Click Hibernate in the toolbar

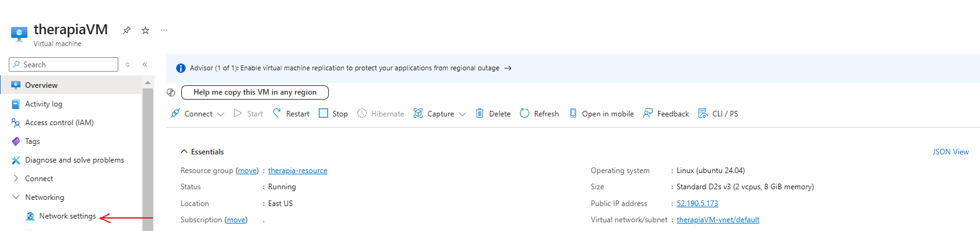380,113
